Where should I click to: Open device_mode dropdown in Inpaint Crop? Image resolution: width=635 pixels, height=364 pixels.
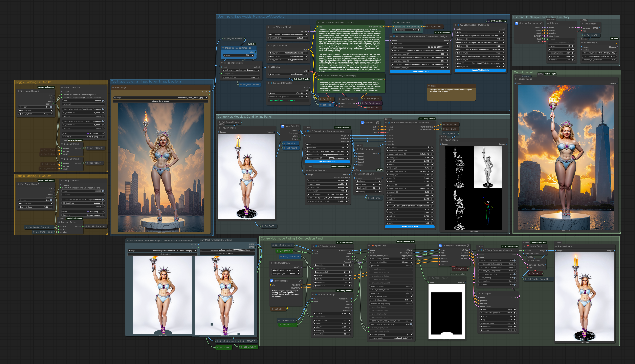coord(391,338)
